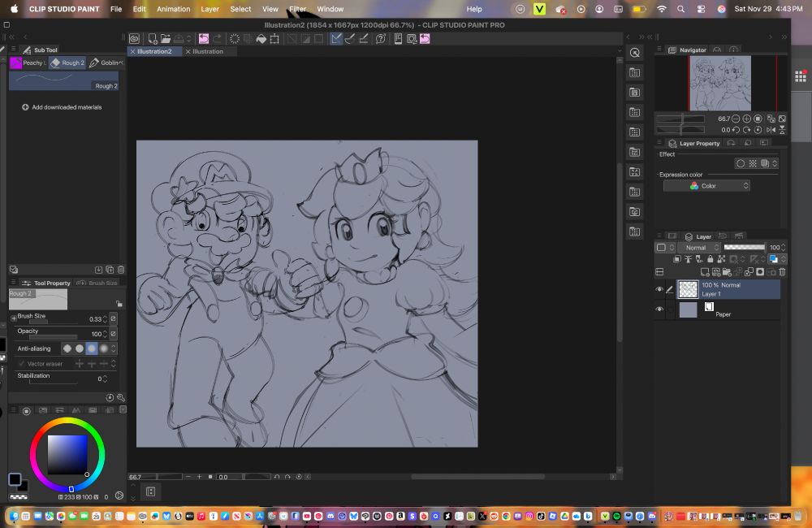Image resolution: width=812 pixels, height=528 pixels.
Task: Toggle Snap to Special Ruler icon
Action: (350, 39)
